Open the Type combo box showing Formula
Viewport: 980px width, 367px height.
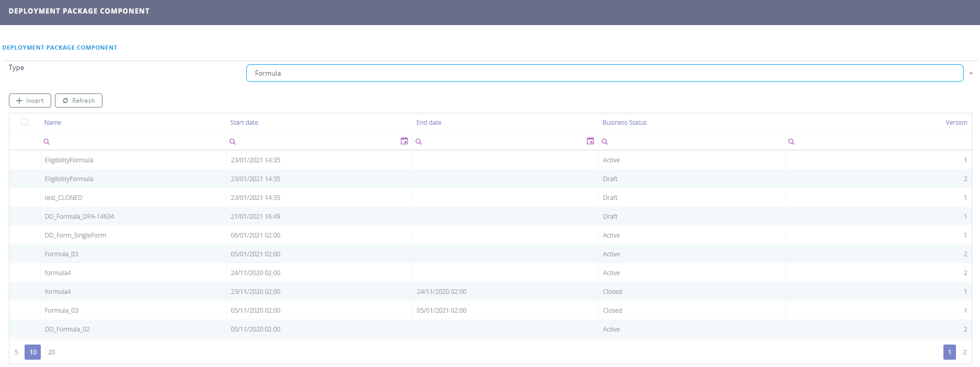coord(604,73)
